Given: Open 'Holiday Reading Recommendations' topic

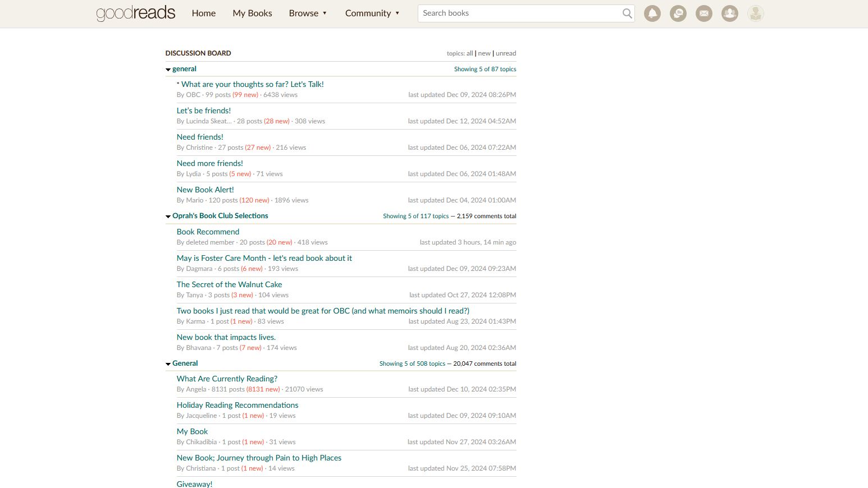Looking at the screenshot, I should click(x=237, y=405).
